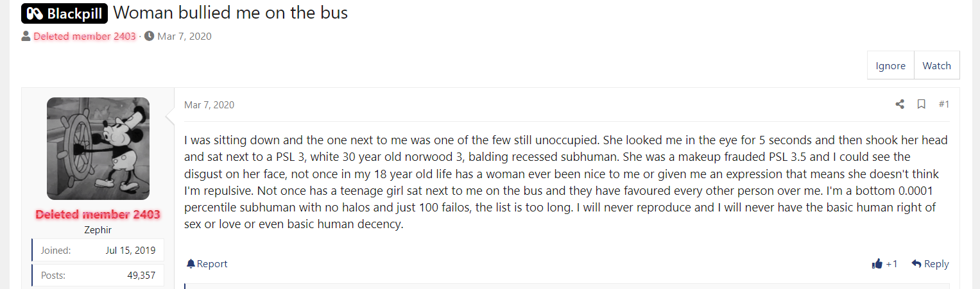980x289 pixels.
Task: Open Deleted member 2403 link under title
Action: click(85, 37)
